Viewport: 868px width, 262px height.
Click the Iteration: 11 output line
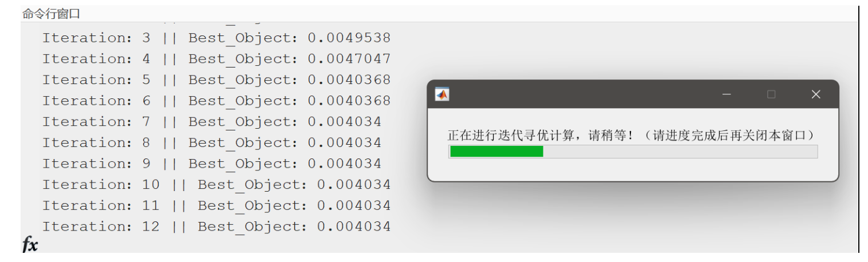point(216,206)
